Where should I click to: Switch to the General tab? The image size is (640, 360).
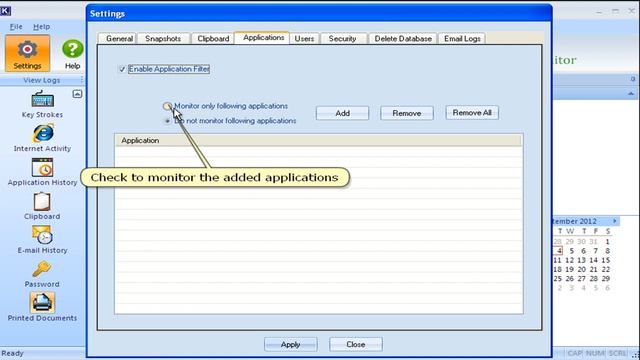[119, 38]
